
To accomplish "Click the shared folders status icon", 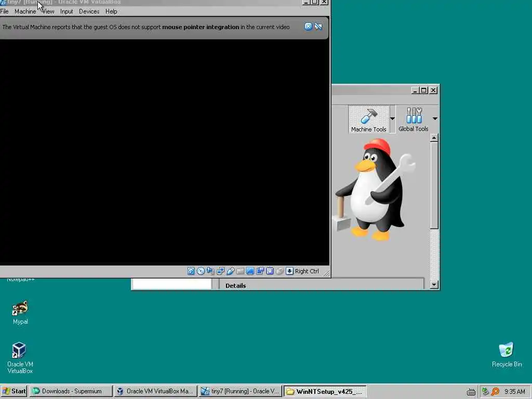I will click(240, 271).
